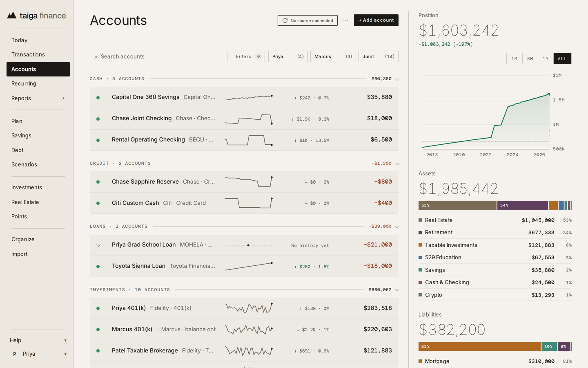Select the 1Y chart range
Screen dimensions: 588x368
546,58
